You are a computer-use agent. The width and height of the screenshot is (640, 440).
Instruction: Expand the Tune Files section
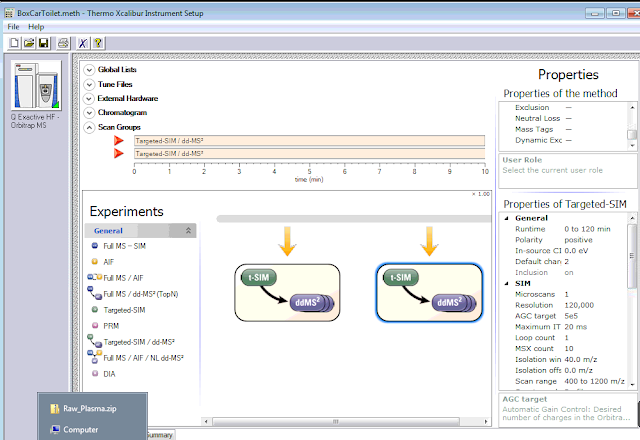89,84
